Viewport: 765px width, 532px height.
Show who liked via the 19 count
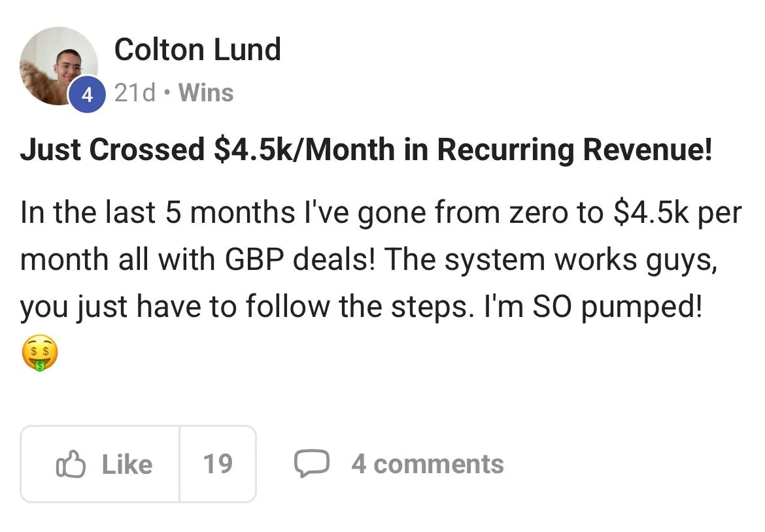tap(218, 464)
